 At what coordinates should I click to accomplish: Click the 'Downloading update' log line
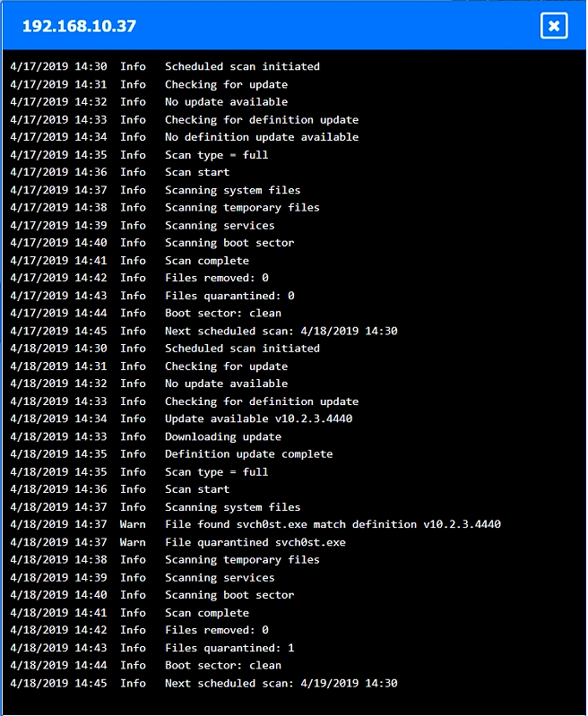point(223,436)
